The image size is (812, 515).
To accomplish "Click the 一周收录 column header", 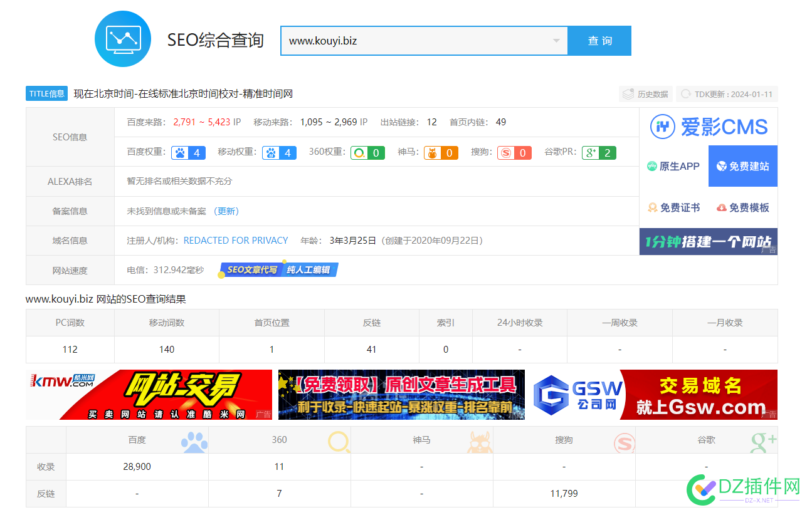I will [x=620, y=323].
